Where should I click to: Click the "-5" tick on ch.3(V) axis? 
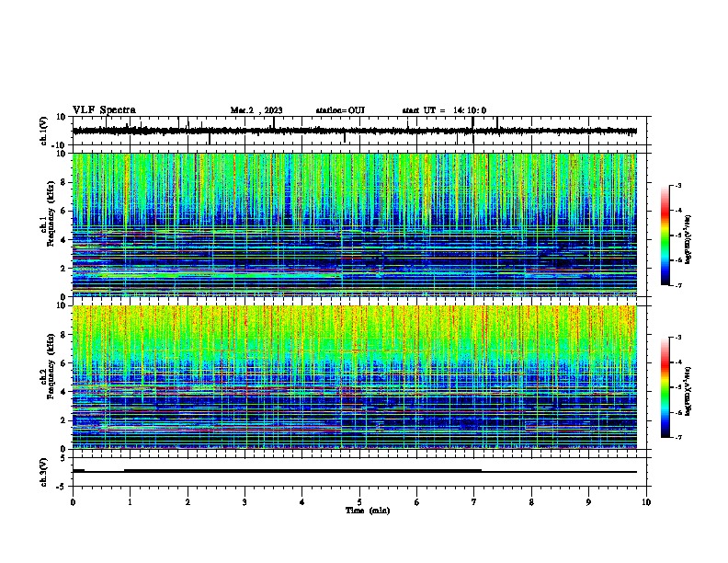pyautogui.click(x=63, y=487)
